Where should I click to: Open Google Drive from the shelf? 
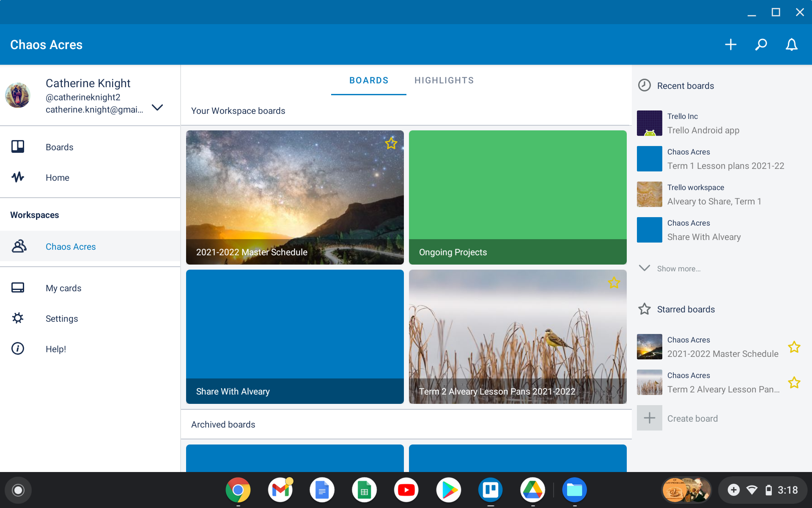(532, 490)
